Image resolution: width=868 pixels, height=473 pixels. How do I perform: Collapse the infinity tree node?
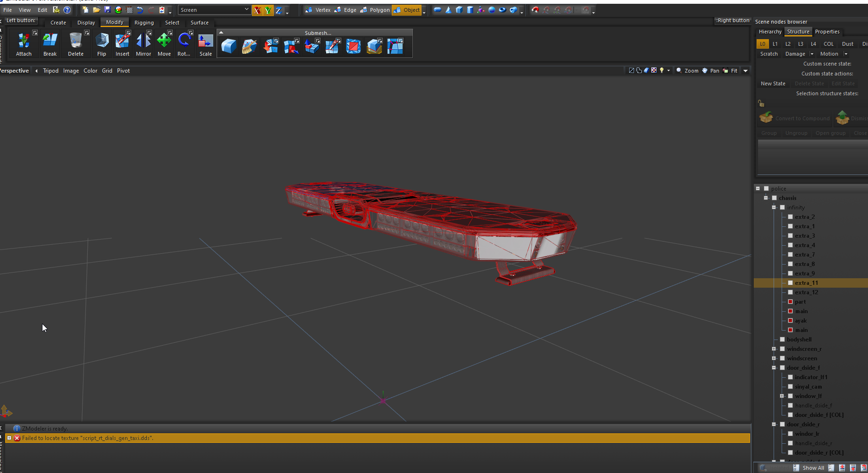(774, 207)
